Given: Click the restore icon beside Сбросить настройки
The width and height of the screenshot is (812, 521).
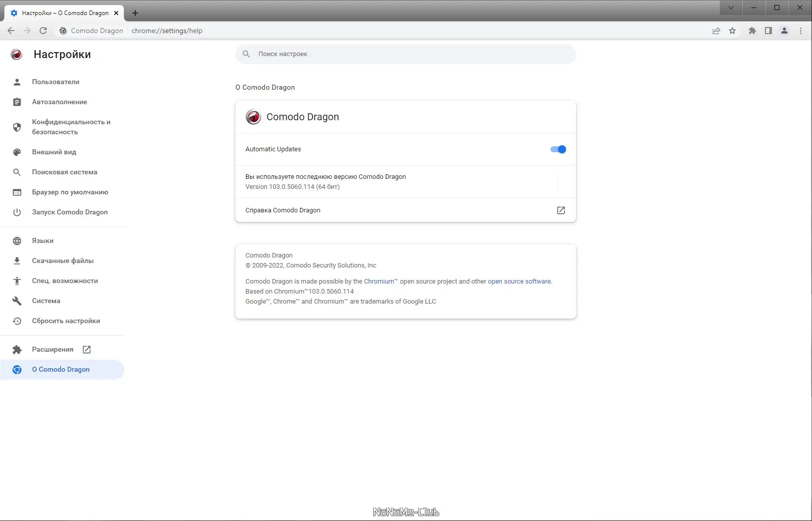Looking at the screenshot, I should [17, 321].
